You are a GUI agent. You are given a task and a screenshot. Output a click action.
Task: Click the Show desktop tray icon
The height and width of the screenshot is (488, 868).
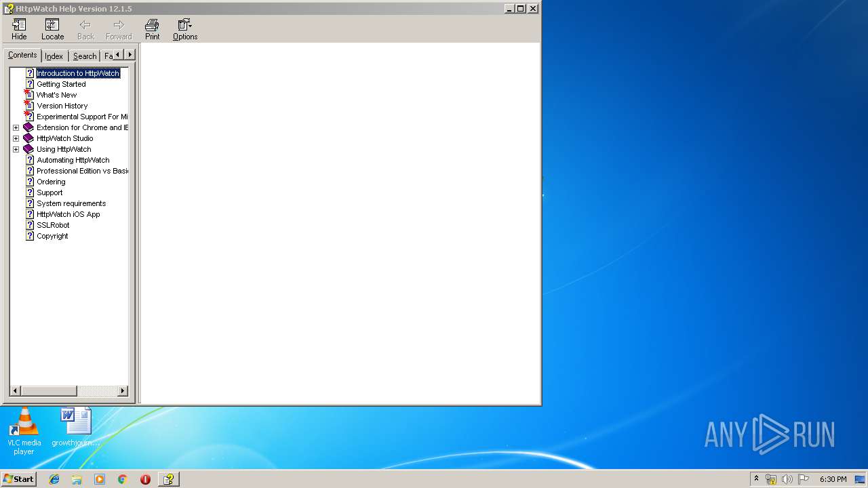(860, 479)
